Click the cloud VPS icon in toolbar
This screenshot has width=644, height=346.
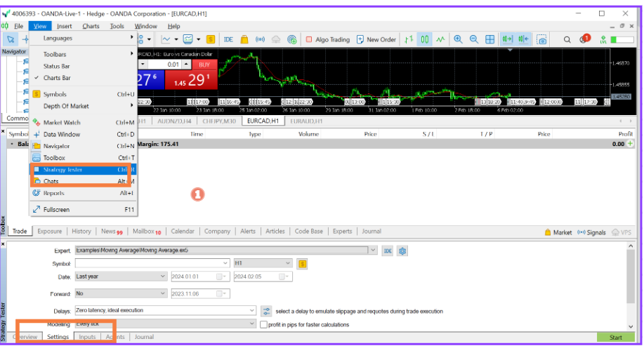tap(276, 39)
